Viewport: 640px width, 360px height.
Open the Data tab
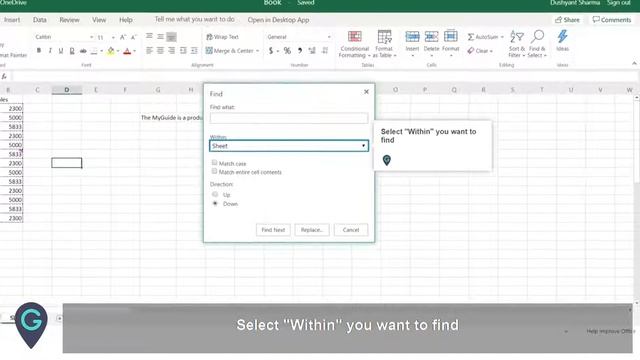coord(40,20)
